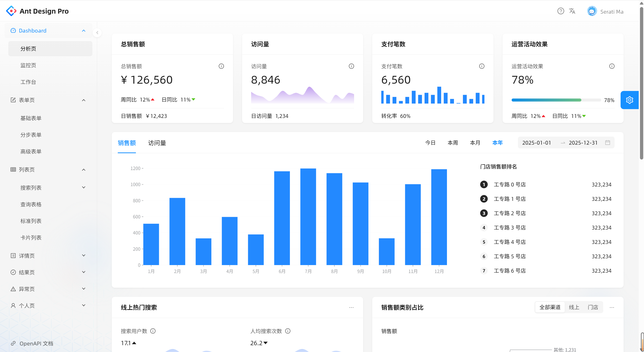Select 线上 channel option
Image resolution: width=644 pixels, height=352 pixels.
(x=574, y=307)
